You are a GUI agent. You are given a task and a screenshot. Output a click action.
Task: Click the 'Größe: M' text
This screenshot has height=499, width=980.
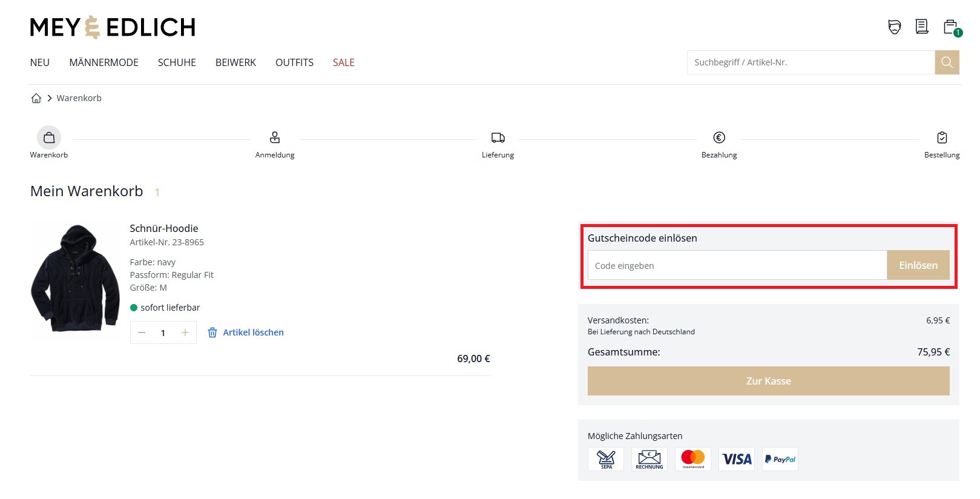coord(148,288)
